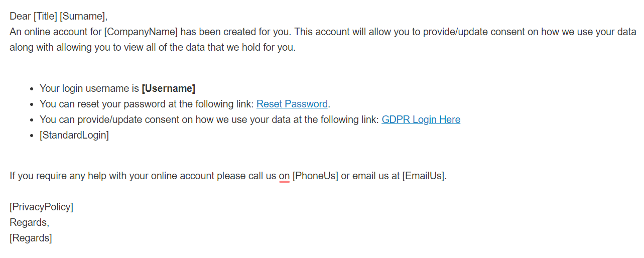This screenshot has width=644, height=258.
Task: Click the Reset Password link
Action: (292, 104)
